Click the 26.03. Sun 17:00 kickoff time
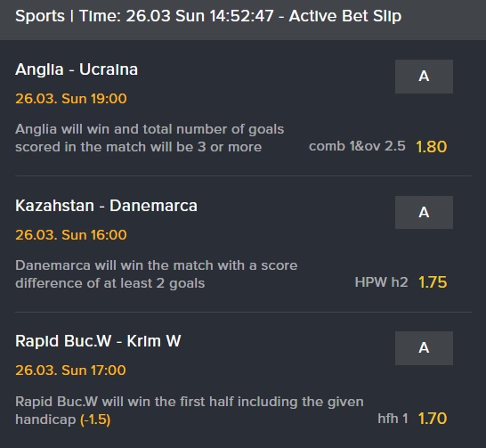This screenshot has width=486, height=448. pyautogui.click(x=70, y=371)
